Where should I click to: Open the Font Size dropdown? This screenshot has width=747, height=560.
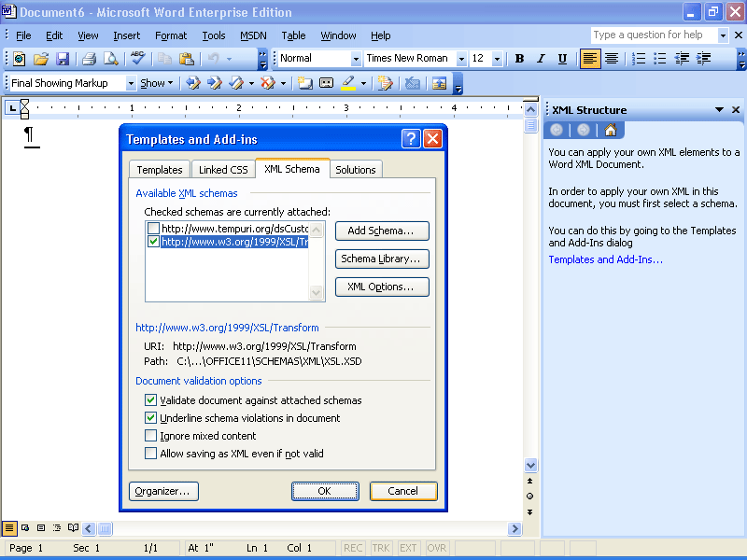(x=496, y=58)
